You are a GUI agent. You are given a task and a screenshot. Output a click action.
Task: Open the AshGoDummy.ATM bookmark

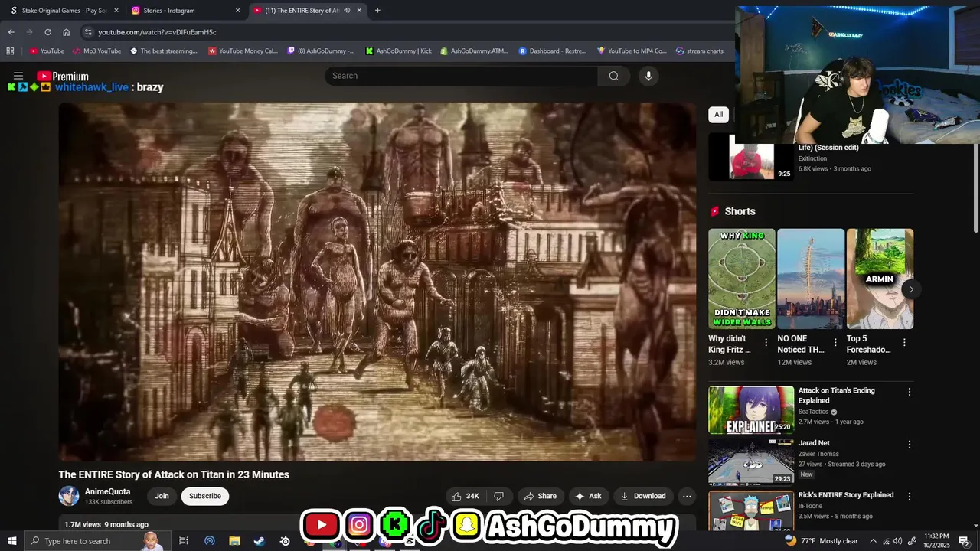pyautogui.click(x=474, y=51)
